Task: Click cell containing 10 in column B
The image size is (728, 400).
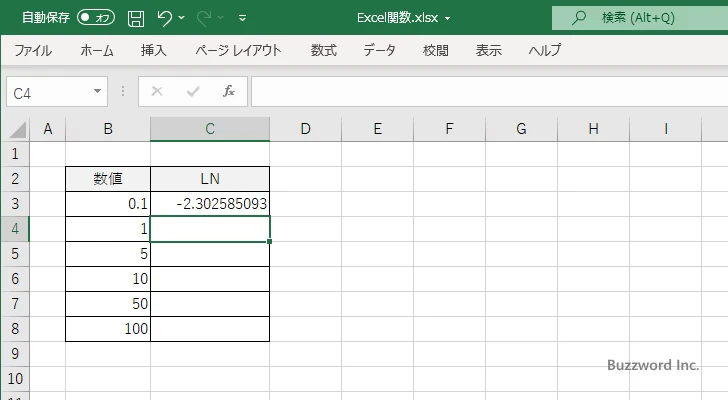Action: [108, 279]
